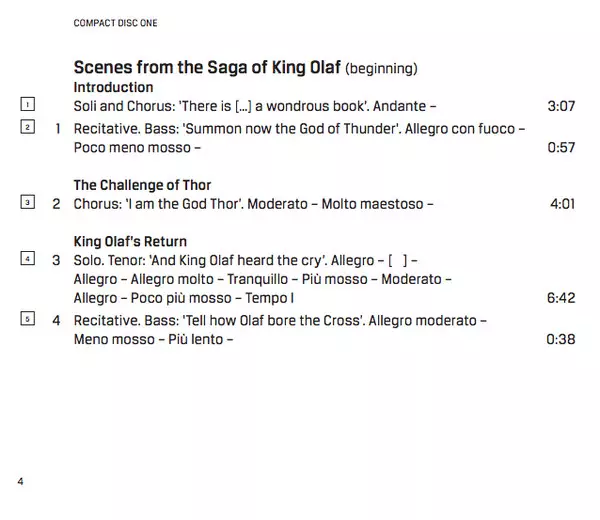Image resolution: width=600 pixels, height=520 pixels.
Task: Click the 'Tell how Olaf bore the Cross' line
Action: [x=280, y=320]
